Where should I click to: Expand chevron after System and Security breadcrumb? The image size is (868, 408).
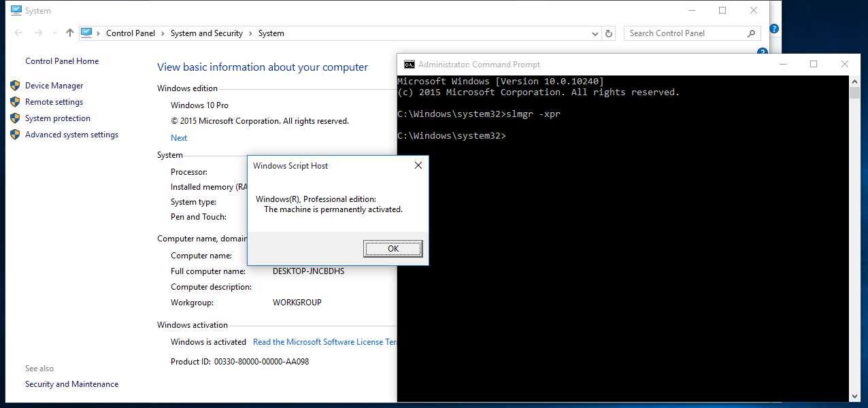(250, 33)
